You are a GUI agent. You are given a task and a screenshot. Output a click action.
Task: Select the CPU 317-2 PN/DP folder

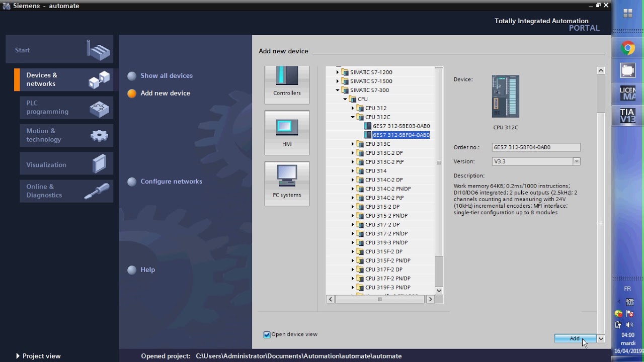point(386,234)
